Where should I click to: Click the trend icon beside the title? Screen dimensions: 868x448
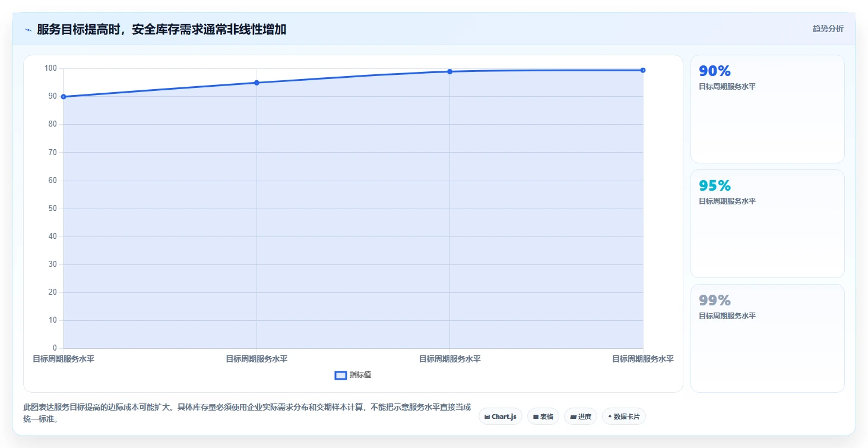click(28, 30)
